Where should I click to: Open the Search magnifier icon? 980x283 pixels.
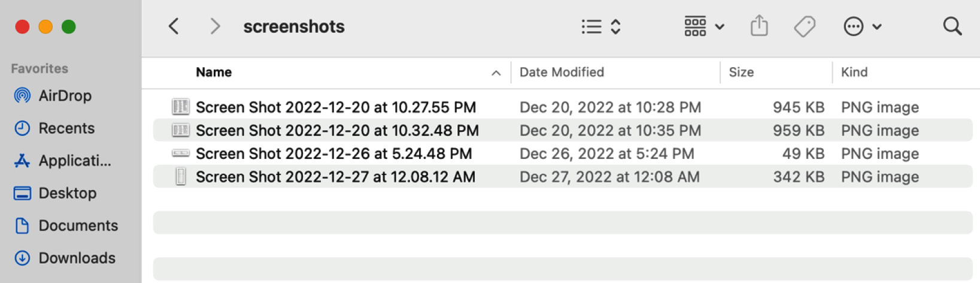pyautogui.click(x=952, y=26)
